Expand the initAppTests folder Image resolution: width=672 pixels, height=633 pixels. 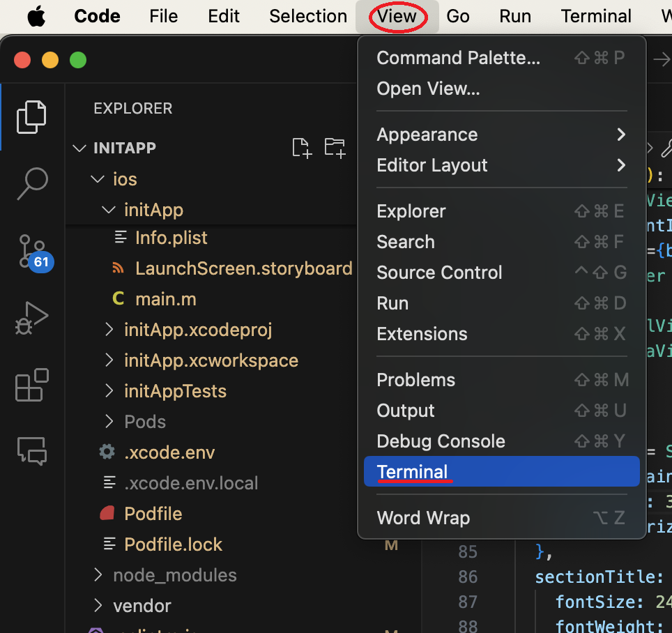click(109, 391)
